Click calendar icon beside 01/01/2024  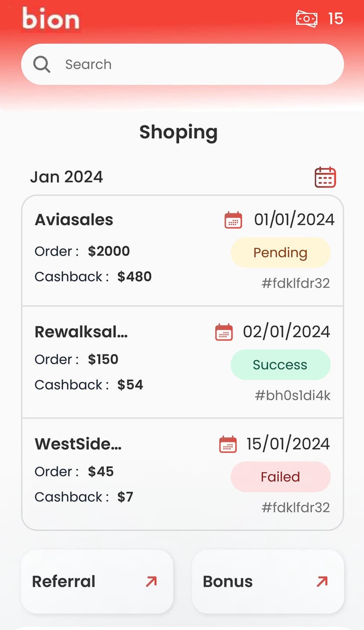(233, 220)
